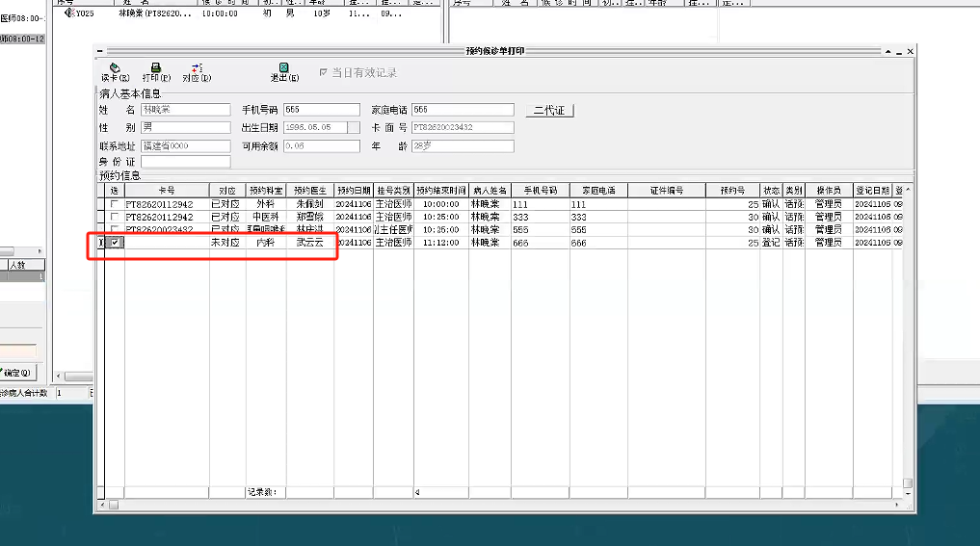Click the 状态 column header
This screenshot has height=546, width=980.
(771, 191)
